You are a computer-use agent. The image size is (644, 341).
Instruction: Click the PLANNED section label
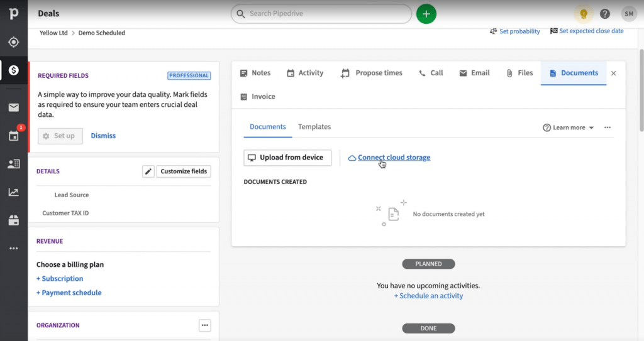pyautogui.click(x=428, y=264)
